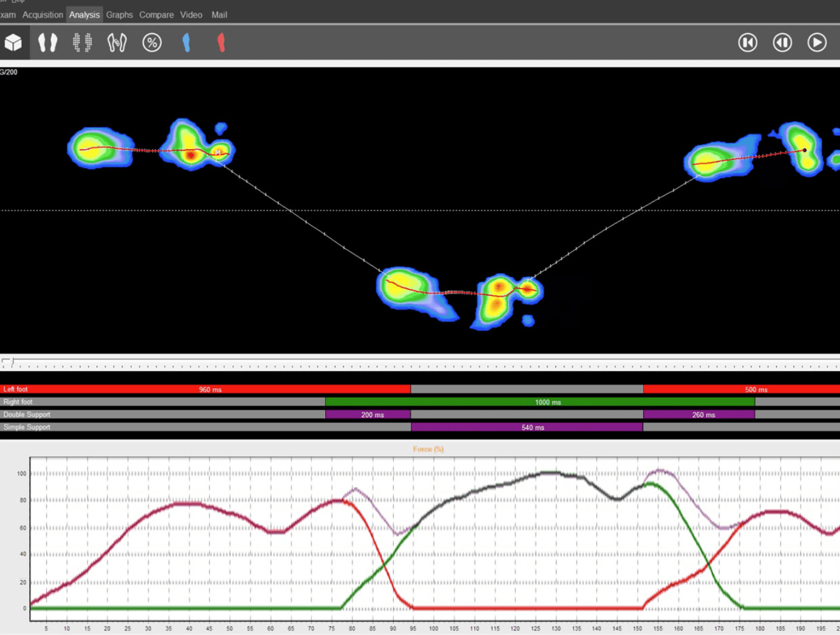
Task: Switch to the Graphs tab
Action: pyautogui.click(x=119, y=15)
